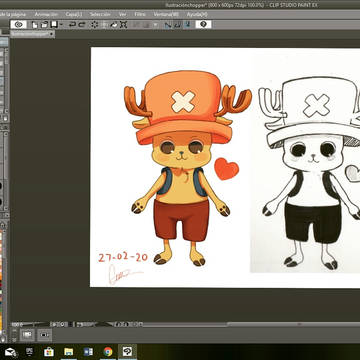Open CLIP STUDIO launcher icon in command bar
The image size is (360, 360).
19,24
